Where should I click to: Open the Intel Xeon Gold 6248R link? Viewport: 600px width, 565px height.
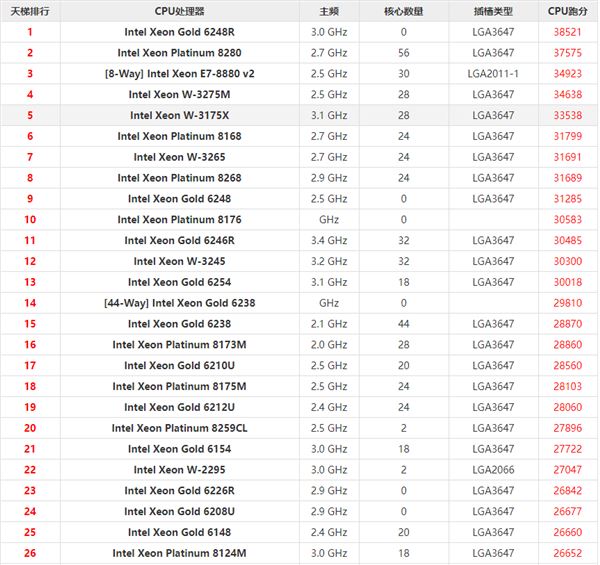coord(179,32)
